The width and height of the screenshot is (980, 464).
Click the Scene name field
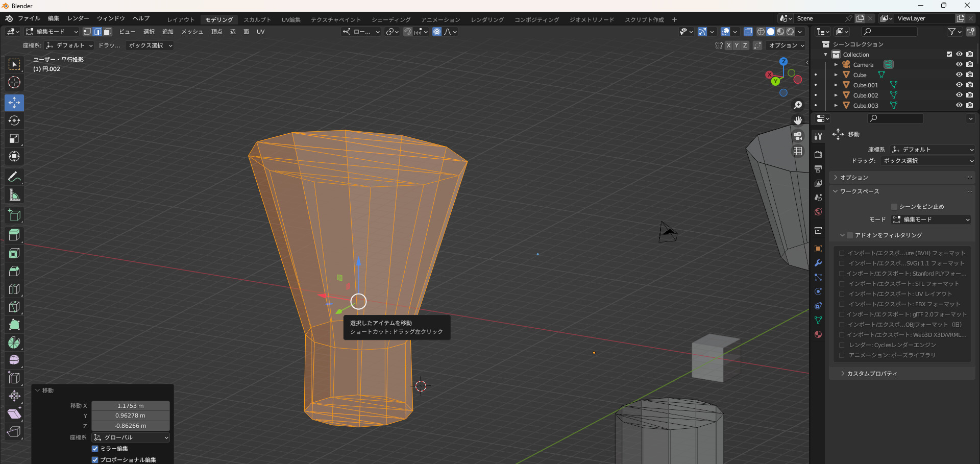pyautogui.click(x=819, y=18)
